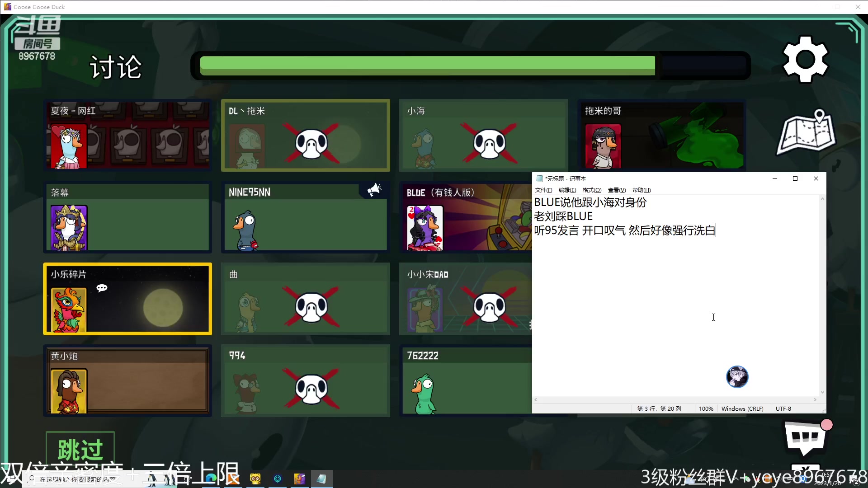The height and width of the screenshot is (488, 868).
Task: Select the BLUE（有钱人版）player avatar
Action: [x=425, y=228]
